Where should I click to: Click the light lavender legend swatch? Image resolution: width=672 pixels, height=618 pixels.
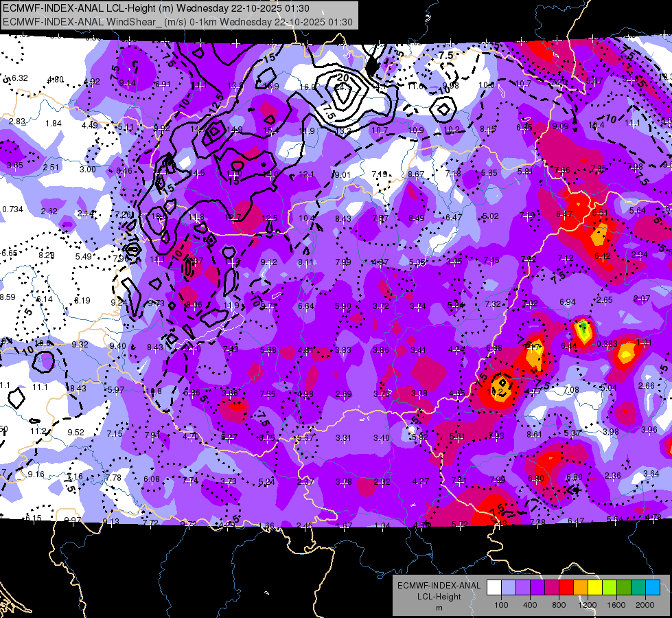(508, 587)
